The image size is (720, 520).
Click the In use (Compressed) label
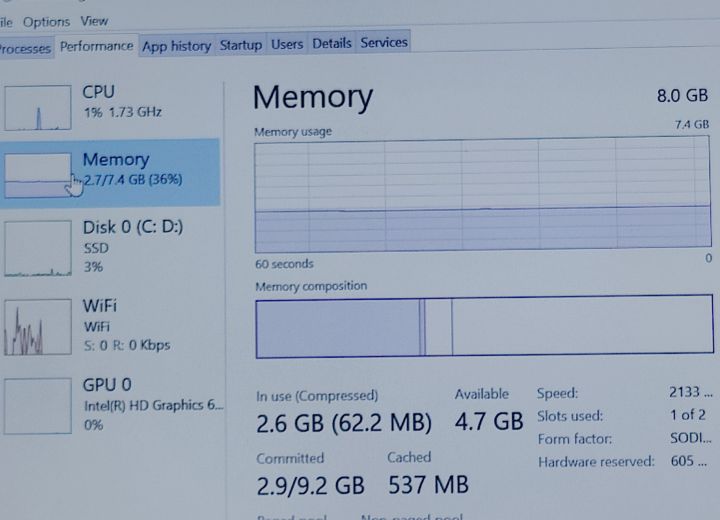coord(317,396)
